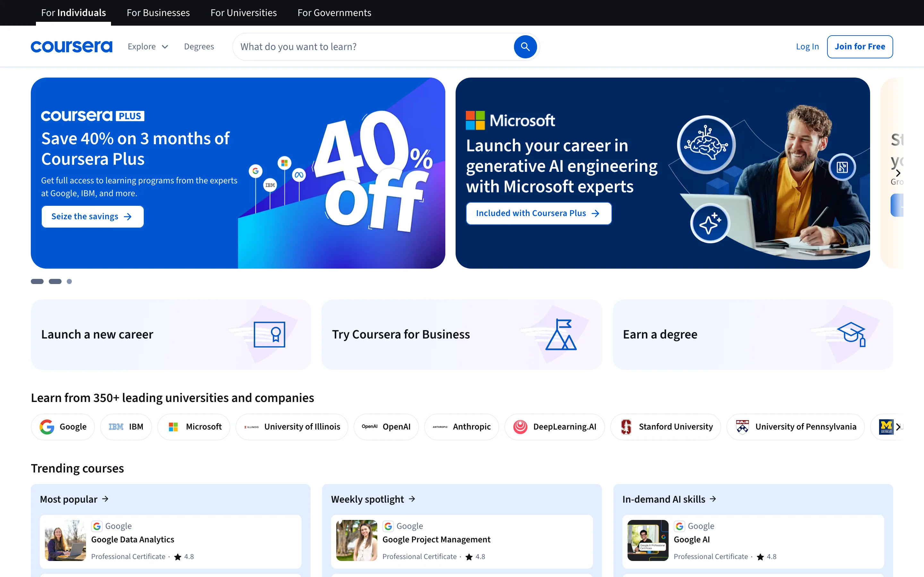Switch to the For Universities tab

point(244,13)
